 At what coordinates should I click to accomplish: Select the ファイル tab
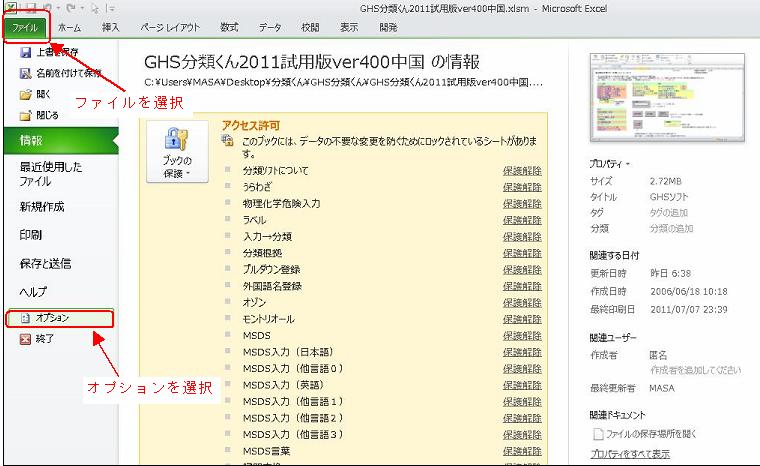[x=25, y=27]
